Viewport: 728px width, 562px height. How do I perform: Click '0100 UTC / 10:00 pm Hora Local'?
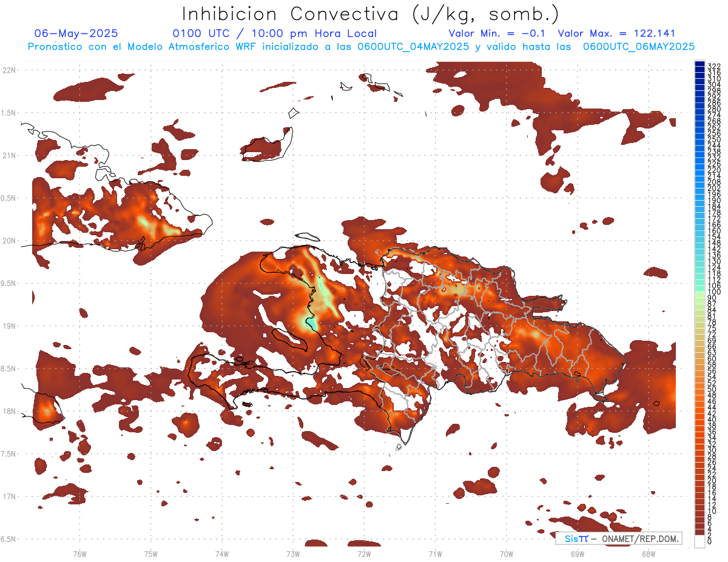(274, 34)
